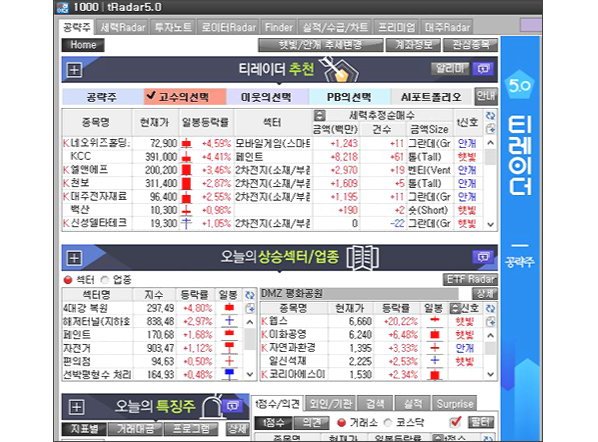Expand the 티레이더 추천 panel plus icon
Image resolution: width=598 pixels, height=442 pixels.
(x=74, y=70)
